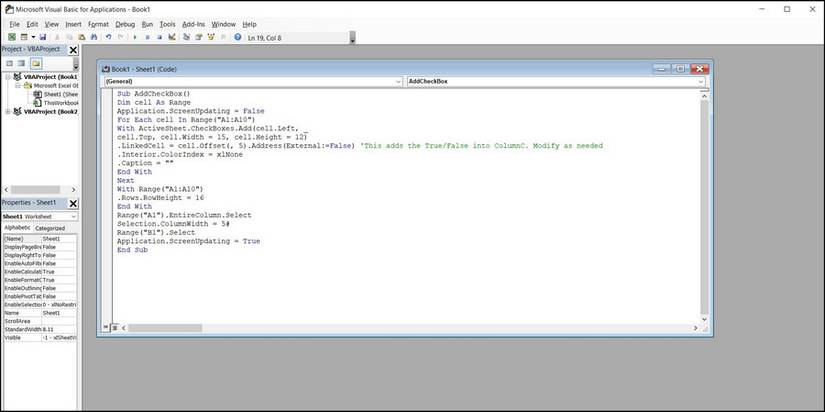Open the Object Browser toolbar icon
This screenshot has width=825, height=412.
211,37
